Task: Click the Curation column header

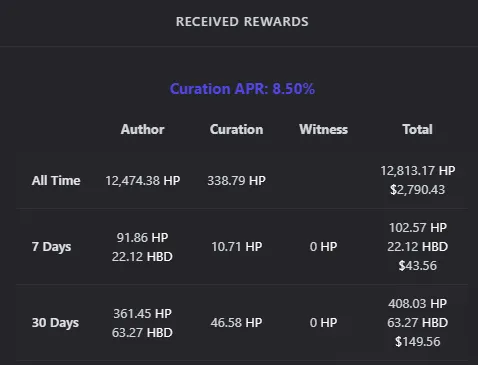Action: tap(236, 129)
